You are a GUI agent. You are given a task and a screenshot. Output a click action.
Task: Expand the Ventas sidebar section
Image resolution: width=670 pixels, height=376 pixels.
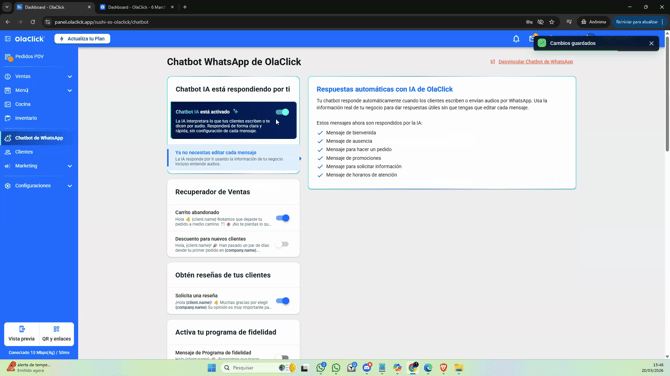click(70, 76)
